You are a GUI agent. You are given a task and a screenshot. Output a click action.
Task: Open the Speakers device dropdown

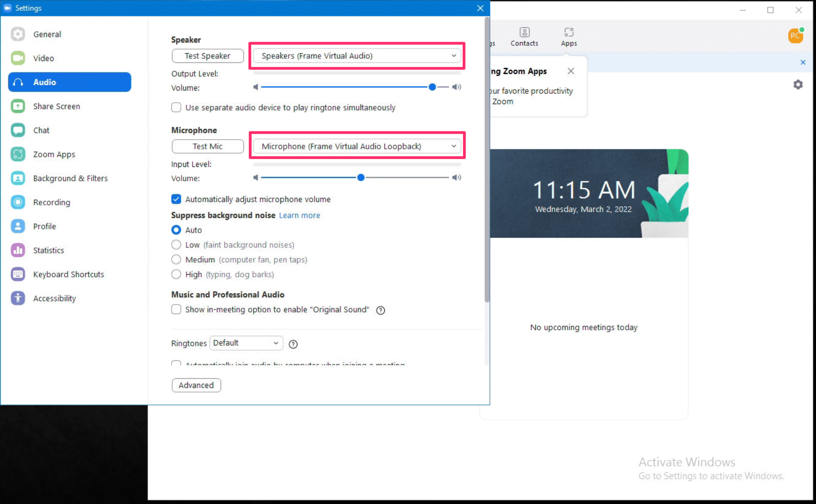[x=357, y=56]
